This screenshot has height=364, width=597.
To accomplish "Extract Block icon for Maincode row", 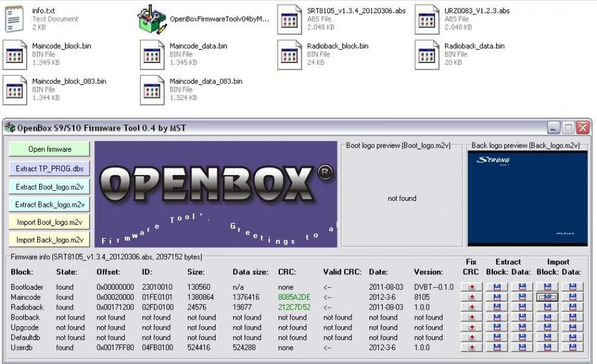I will (x=497, y=297).
